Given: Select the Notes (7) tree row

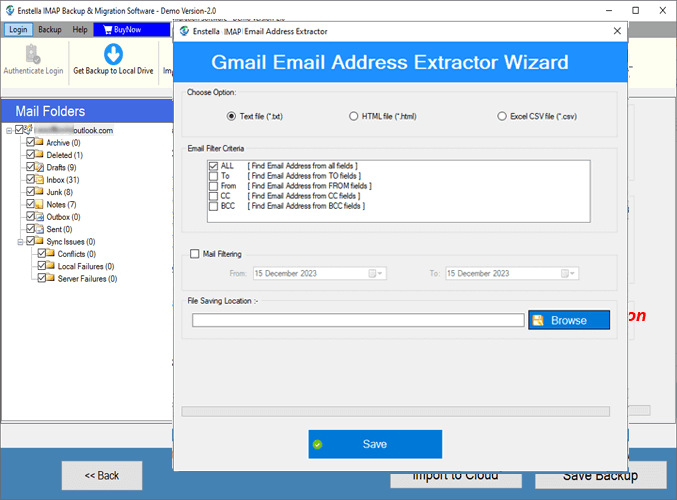Looking at the screenshot, I should (61, 204).
